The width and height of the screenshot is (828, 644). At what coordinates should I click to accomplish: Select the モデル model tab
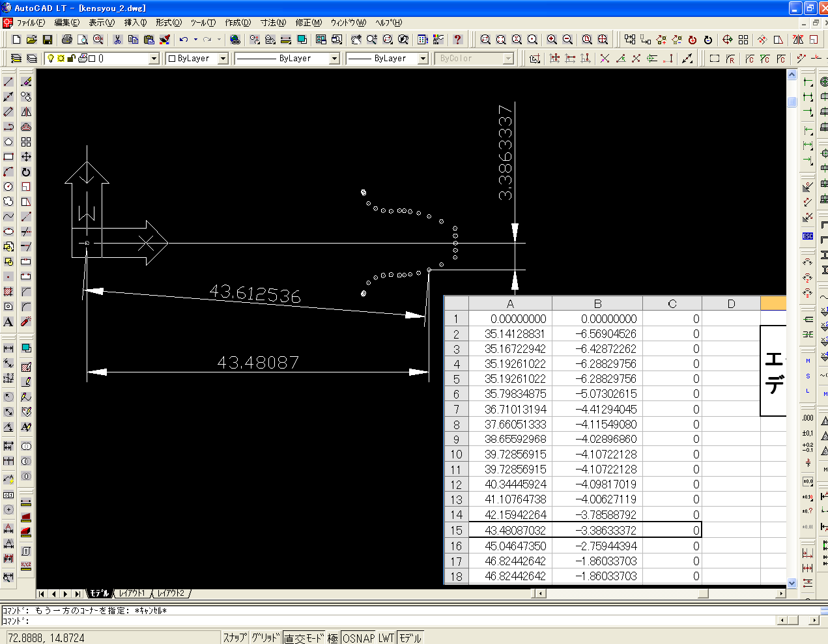tap(99, 594)
